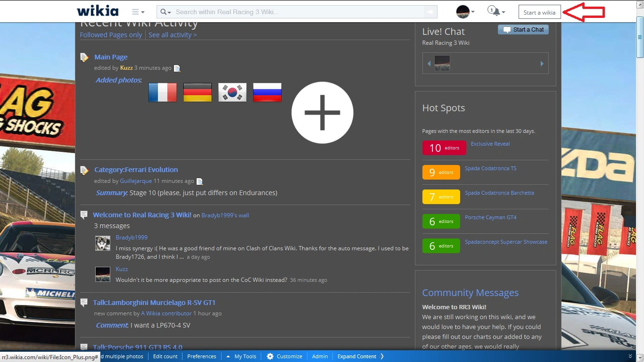Click the large plus icon image
The width and height of the screenshot is (644, 362).
pyautogui.click(x=322, y=112)
